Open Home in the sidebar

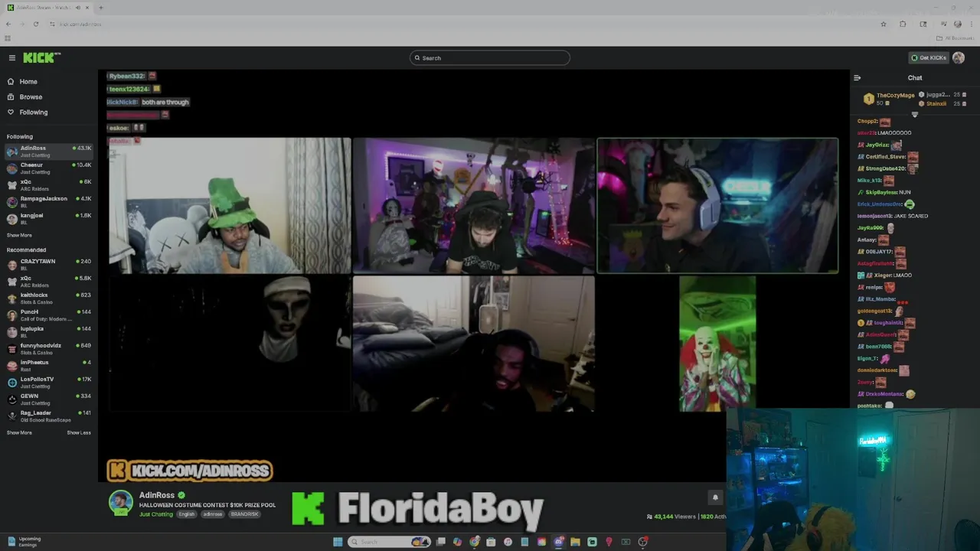tap(28, 82)
